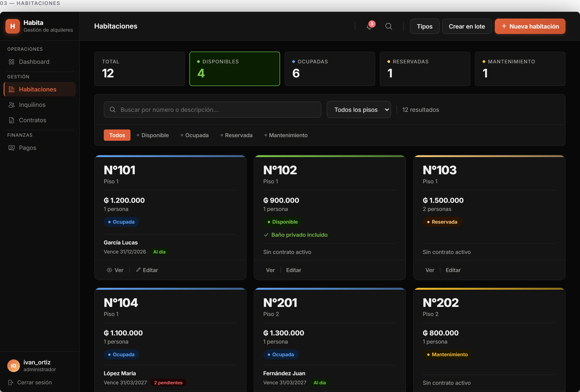Click room N°201 title
Image resolution: width=580 pixels, height=392 pixels.
[x=280, y=303]
